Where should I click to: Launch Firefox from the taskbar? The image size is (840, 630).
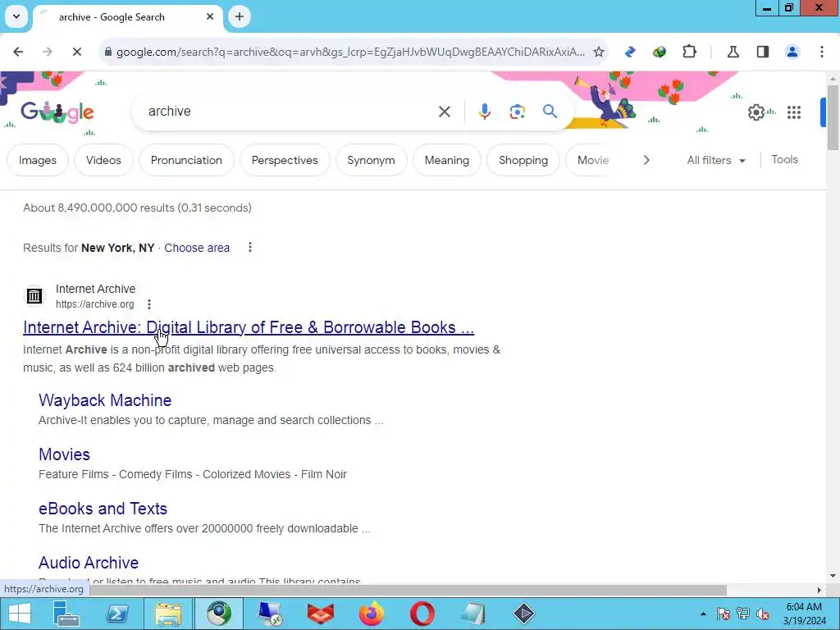[372, 614]
